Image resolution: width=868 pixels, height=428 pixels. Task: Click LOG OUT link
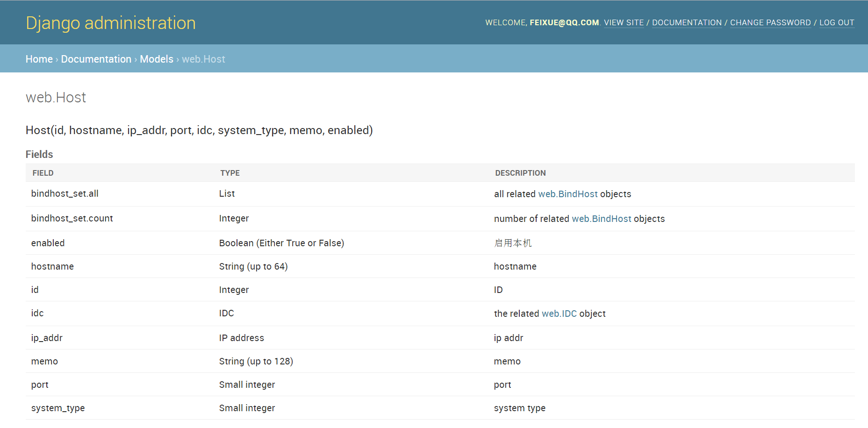tap(837, 22)
